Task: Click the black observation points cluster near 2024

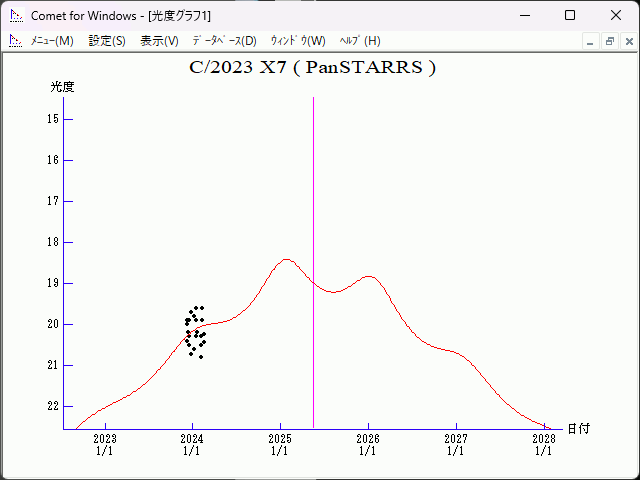Action: [x=194, y=330]
